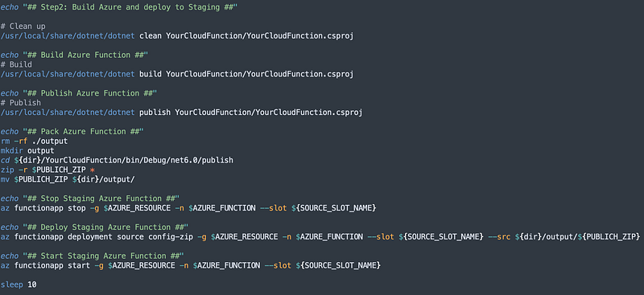Click the 'clean' keyword in dotnet command

pyautogui.click(x=151, y=35)
